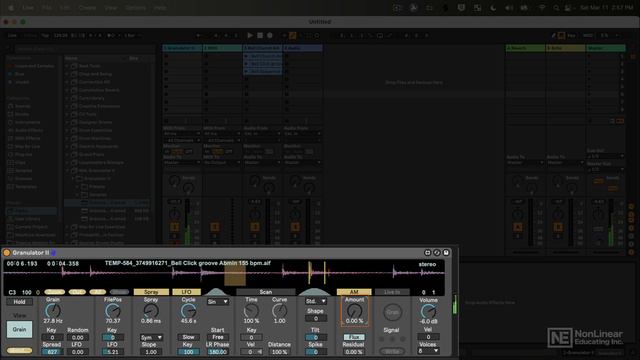Click the Slope 1.00 field
The height and width of the screenshot is (360, 640).
151,352
